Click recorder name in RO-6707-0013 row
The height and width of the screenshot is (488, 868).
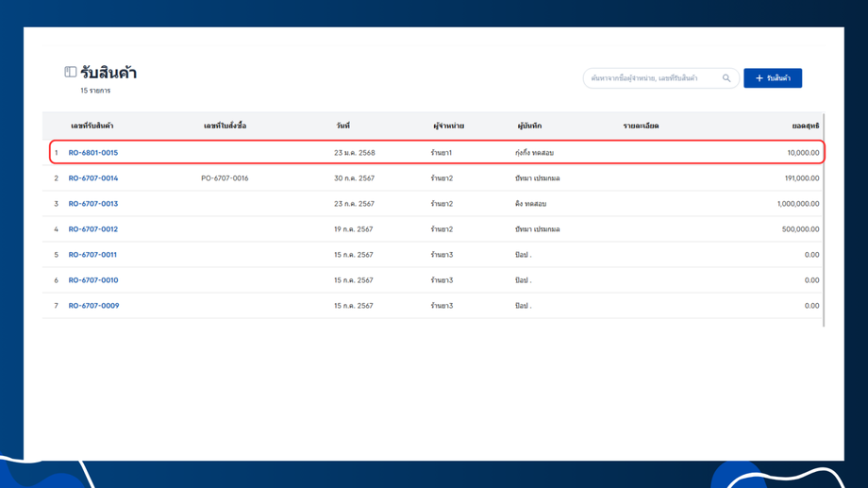[x=530, y=204]
